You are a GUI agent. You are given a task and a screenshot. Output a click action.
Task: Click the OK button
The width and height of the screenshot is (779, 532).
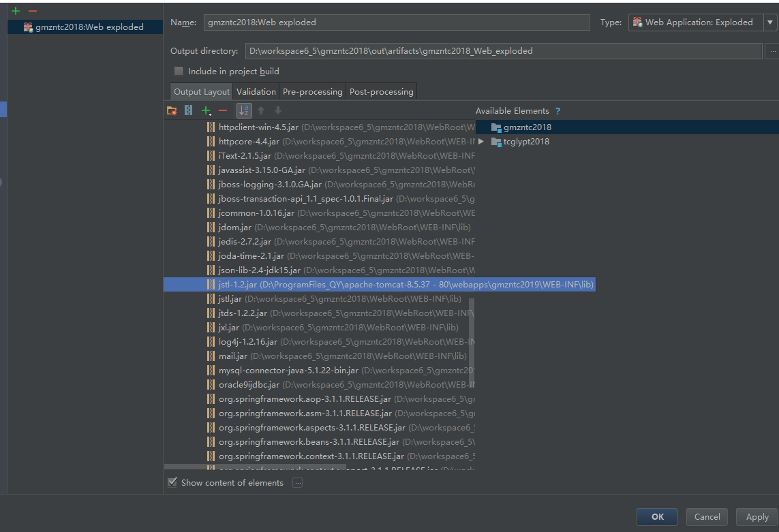657,517
